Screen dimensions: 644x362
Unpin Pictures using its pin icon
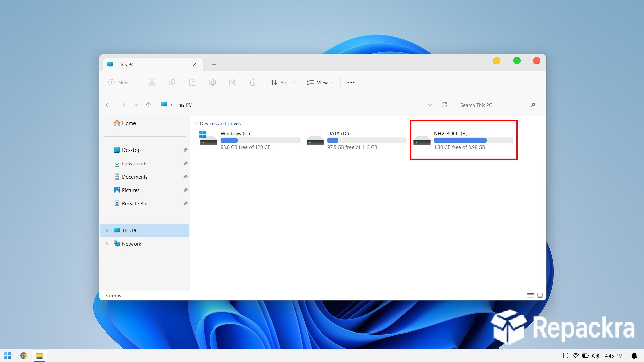[185, 190]
